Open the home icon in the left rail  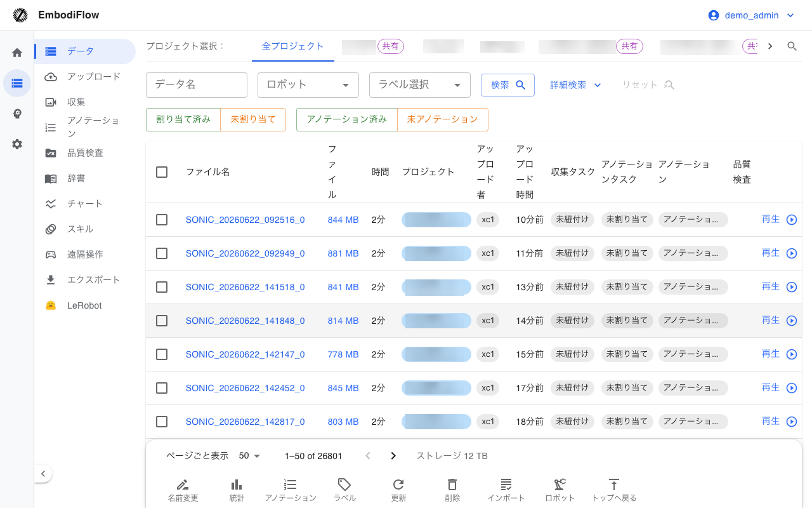(17, 53)
